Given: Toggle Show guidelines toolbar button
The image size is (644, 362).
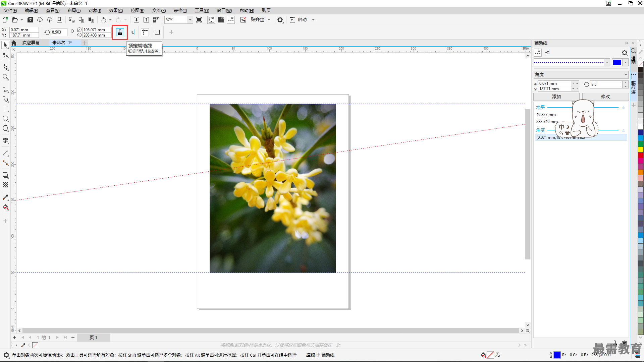Looking at the screenshot, I should (231, 20).
